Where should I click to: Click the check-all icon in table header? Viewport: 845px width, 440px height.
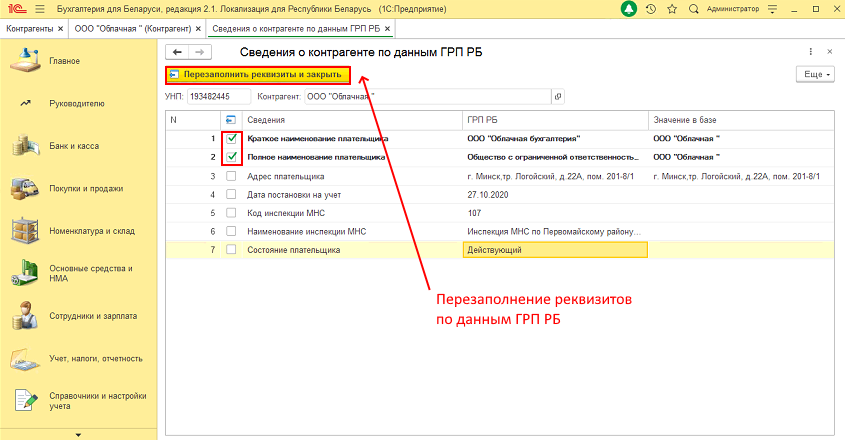point(231,120)
